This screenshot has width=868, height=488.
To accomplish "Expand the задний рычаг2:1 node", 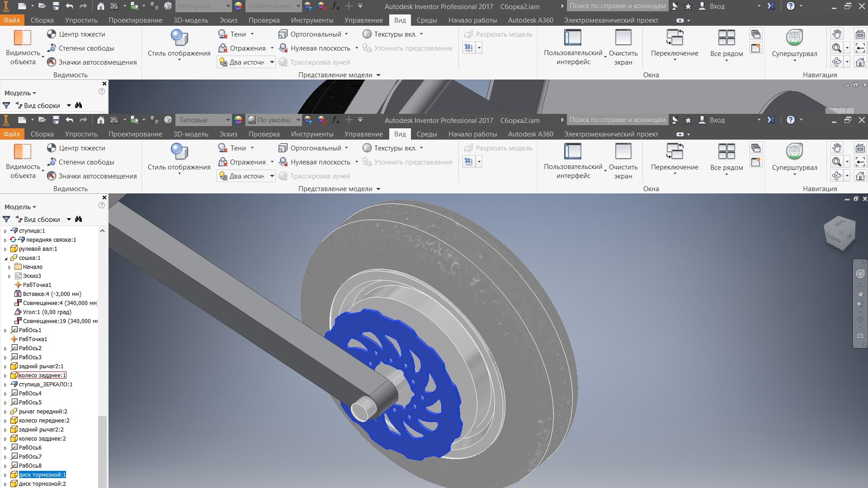I will (6, 366).
